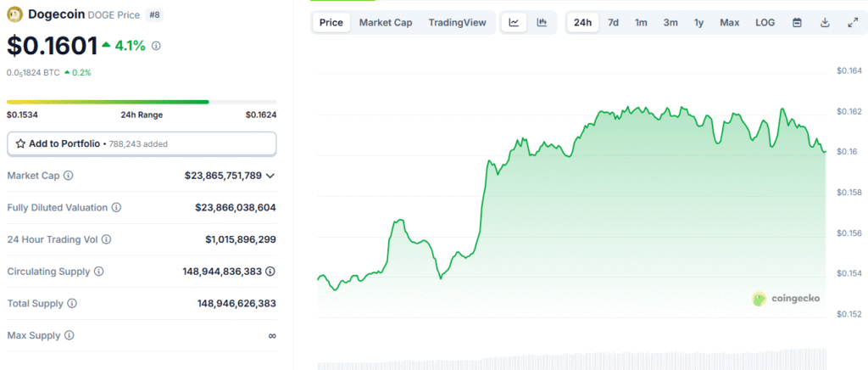The height and width of the screenshot is (370, 868).
Task: Click the $0.164 axis label
Action: [849, 71]
